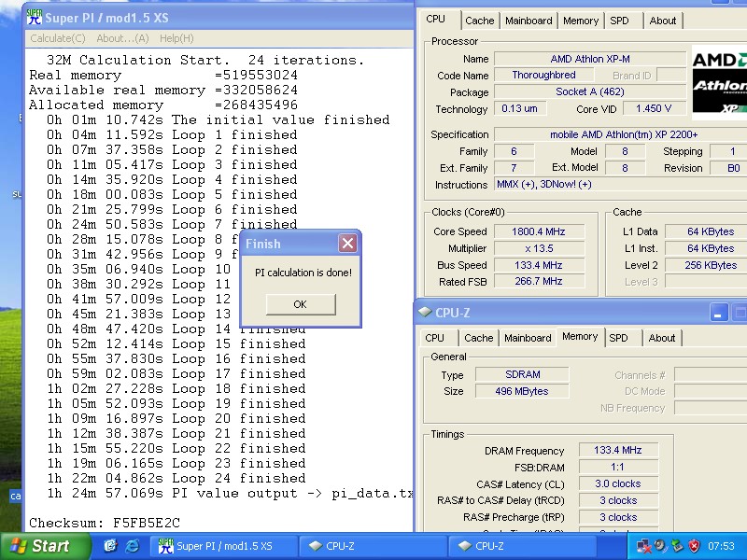Screen dimensions: 747x560
Task: Click the Multiplier x 13.5 value
Action: pyautogui.click(x=539, y=248)
